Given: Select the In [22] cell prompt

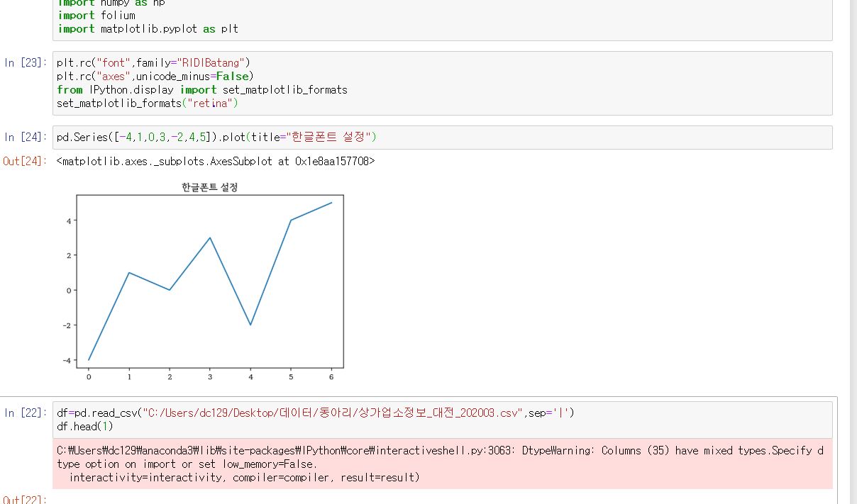Looking at the screenshot, I should tap(26, 413).
